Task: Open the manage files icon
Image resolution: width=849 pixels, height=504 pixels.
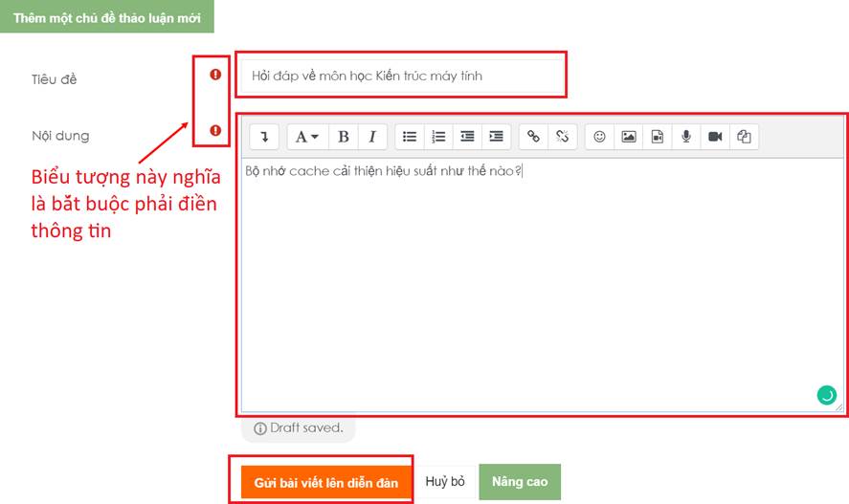Action: point(744,136)
